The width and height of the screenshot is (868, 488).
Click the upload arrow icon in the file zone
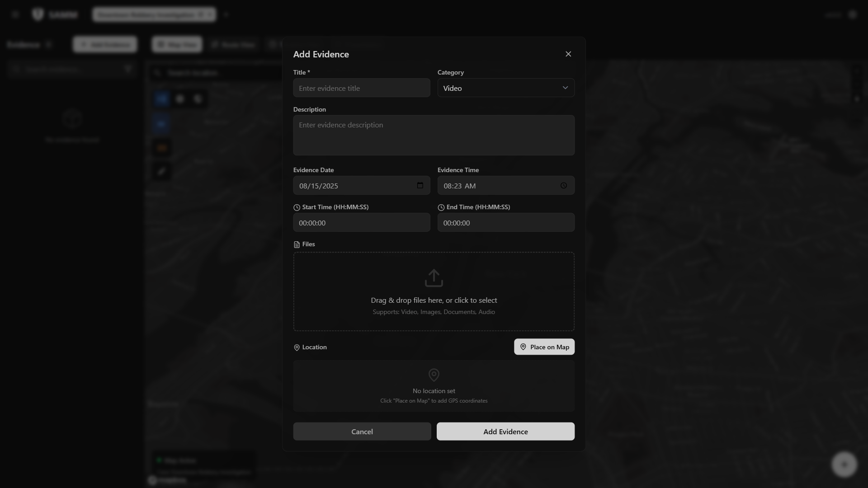click(x=434, y=278)
